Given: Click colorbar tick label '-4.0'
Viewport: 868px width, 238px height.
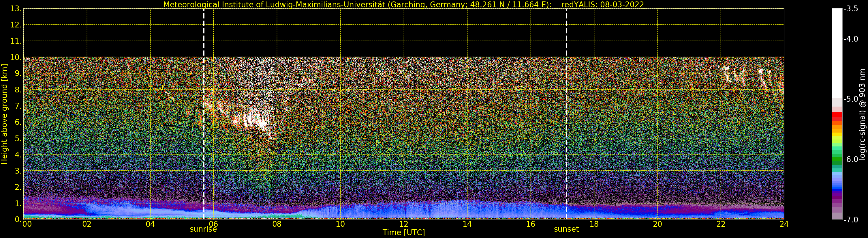Looking at the screenshot, I should (x=851, y=39).
